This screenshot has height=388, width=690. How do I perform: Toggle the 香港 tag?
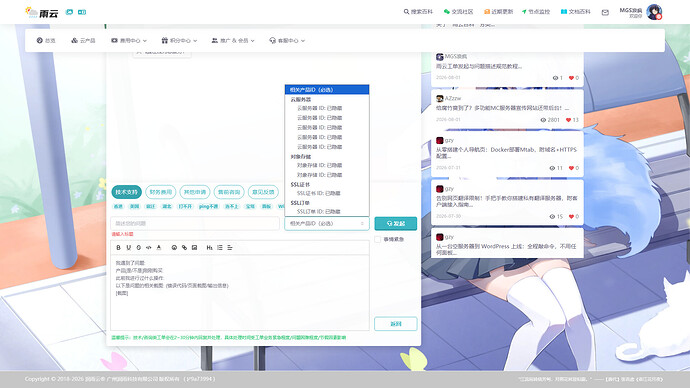pos(118,206)
